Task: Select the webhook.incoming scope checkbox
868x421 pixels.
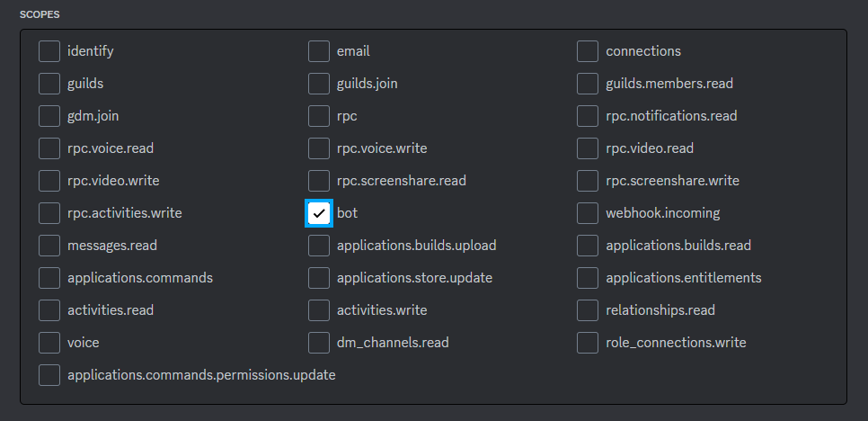Action: [588, 213]
